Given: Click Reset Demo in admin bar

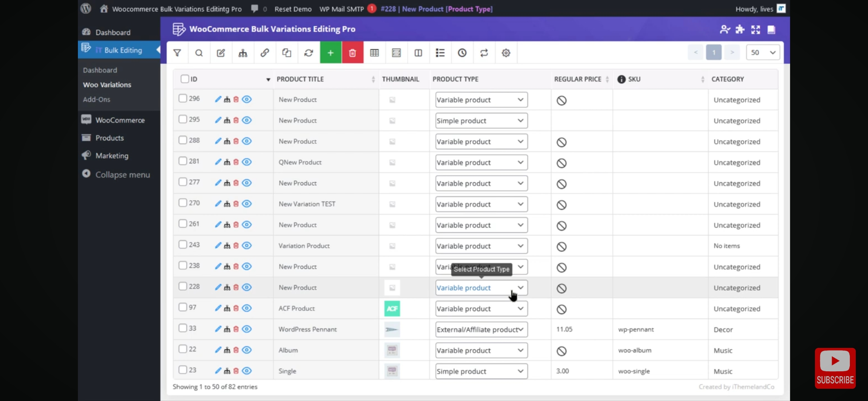Looking at the screenshot, I should coord(293,9).
